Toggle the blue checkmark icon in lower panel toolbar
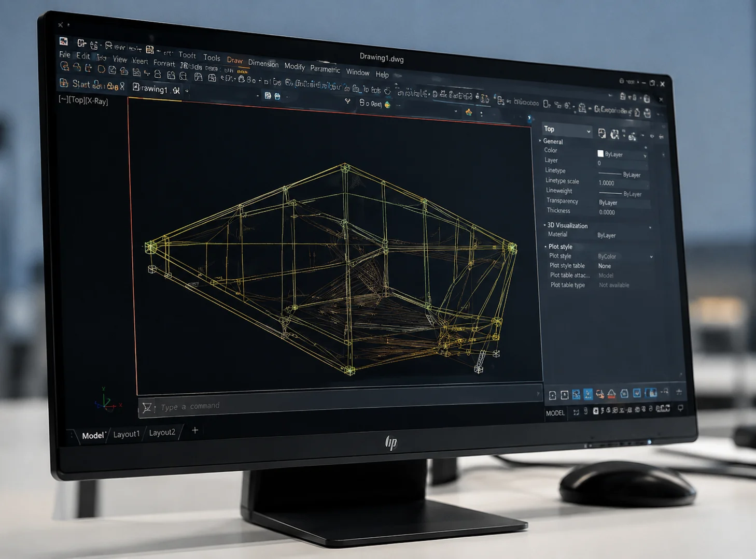This screenshot has height=559, width=756. pyautogui.click(x=637, y=393)
